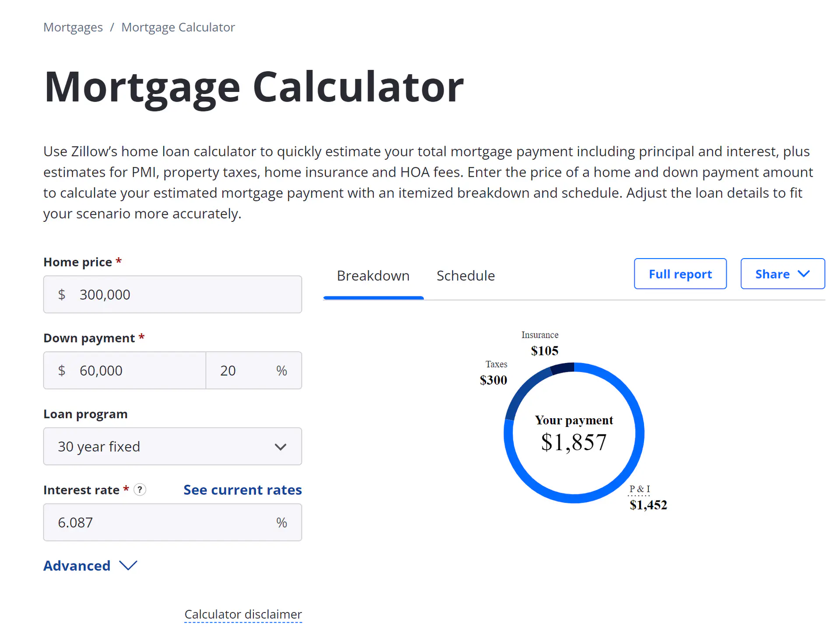The height and width of the screenshot is (644, 840).
Task: Click the Your payment $1,857 total
Action: coord(574,442)
